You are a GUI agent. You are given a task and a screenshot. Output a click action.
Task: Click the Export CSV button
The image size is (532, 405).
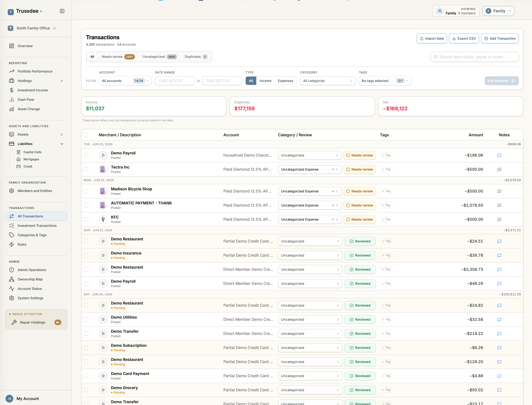464,39
